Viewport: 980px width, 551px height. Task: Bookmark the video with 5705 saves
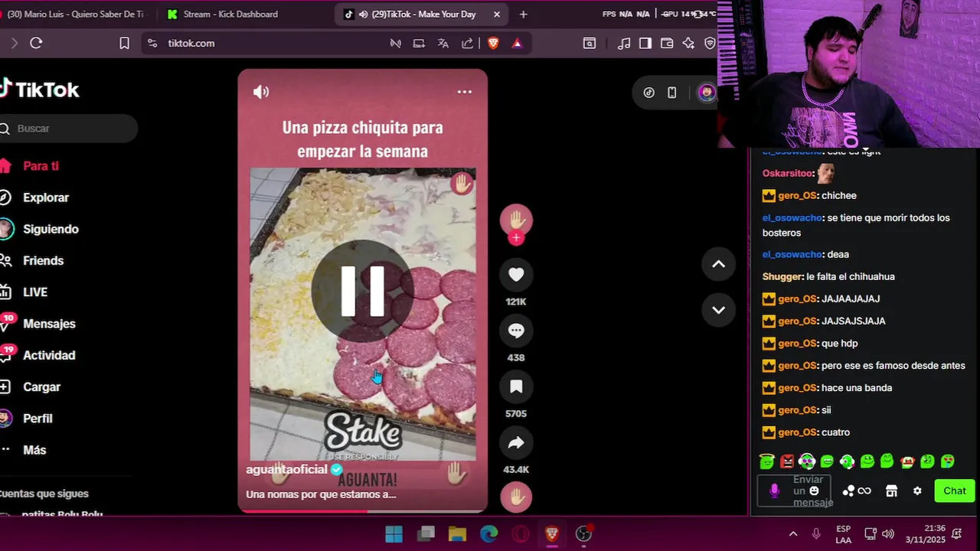516,386
